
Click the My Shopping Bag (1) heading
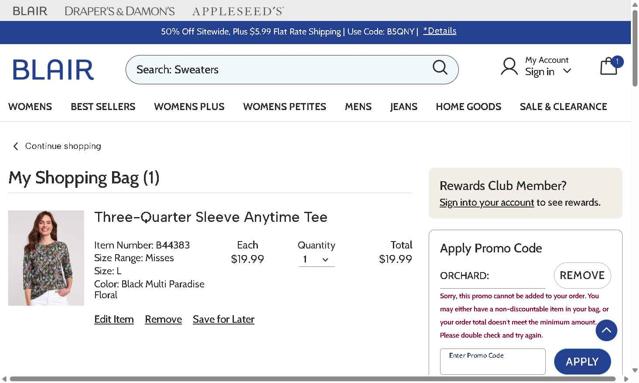coord(84,178)
